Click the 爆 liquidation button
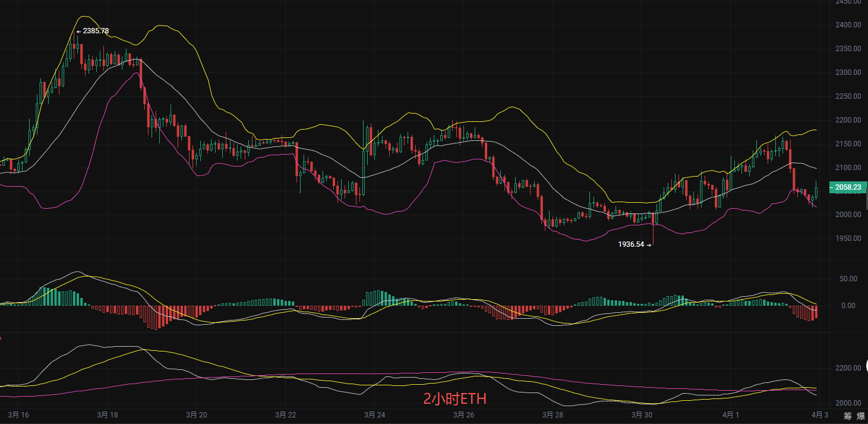The image size is (868, 424). coord(861,416)
